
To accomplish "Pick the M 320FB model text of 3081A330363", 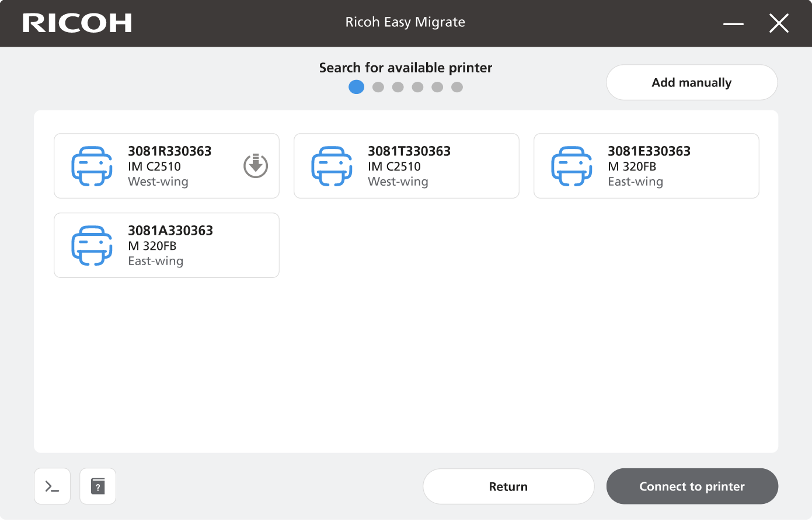I will (x=152, y=246).
